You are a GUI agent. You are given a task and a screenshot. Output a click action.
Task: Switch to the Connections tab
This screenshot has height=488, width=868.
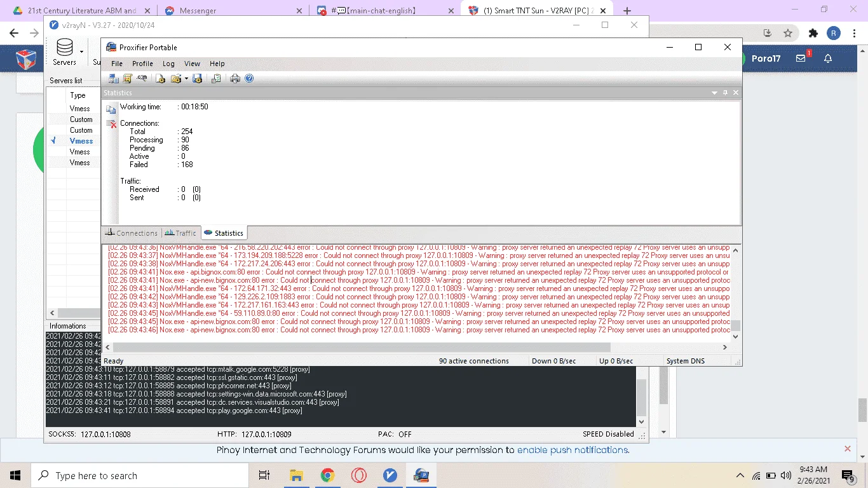132,233
